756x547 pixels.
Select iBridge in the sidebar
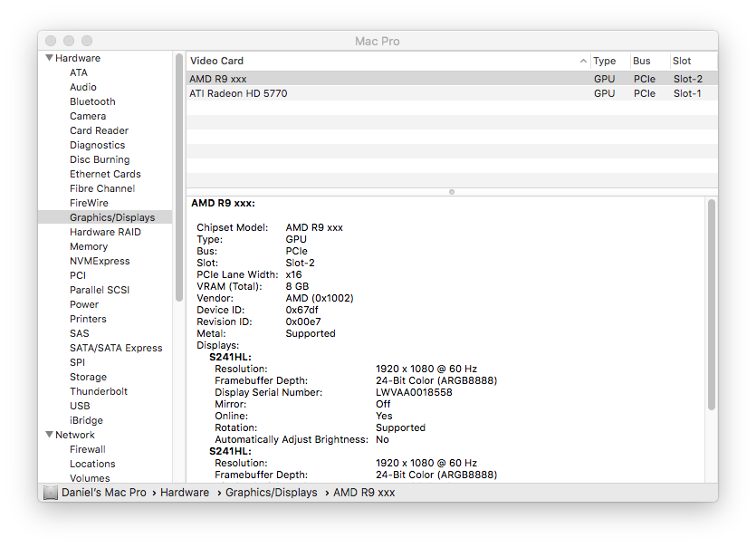click(86, 419)
